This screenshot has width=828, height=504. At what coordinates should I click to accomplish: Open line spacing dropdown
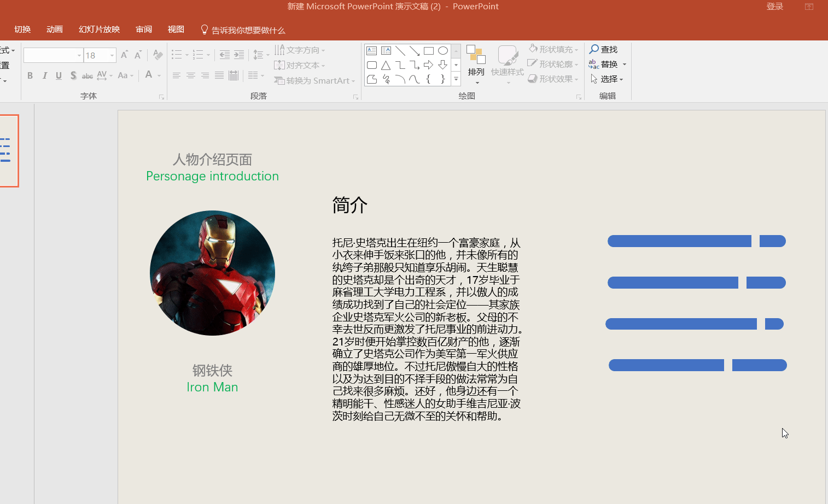(x=261, y=55)
